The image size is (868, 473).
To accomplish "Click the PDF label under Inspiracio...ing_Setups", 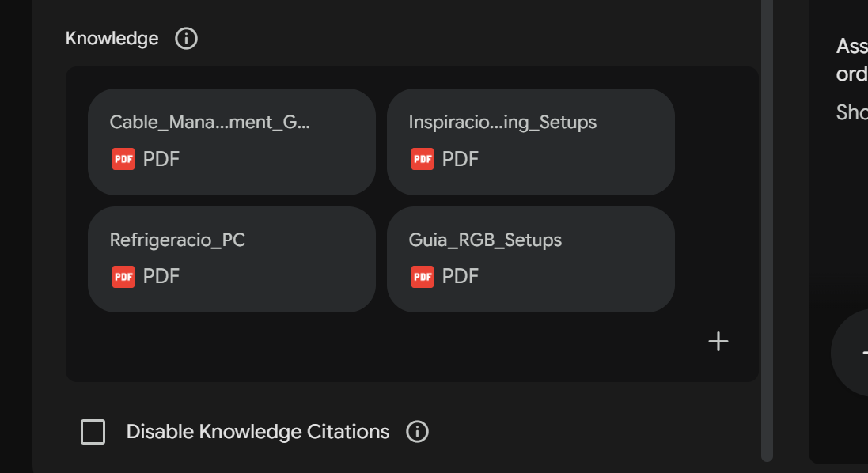I will point(460,159).
